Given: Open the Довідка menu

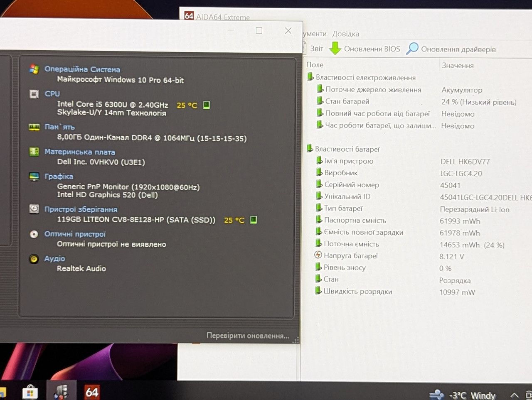Looking at the screenshot, I should coord(345,34).
